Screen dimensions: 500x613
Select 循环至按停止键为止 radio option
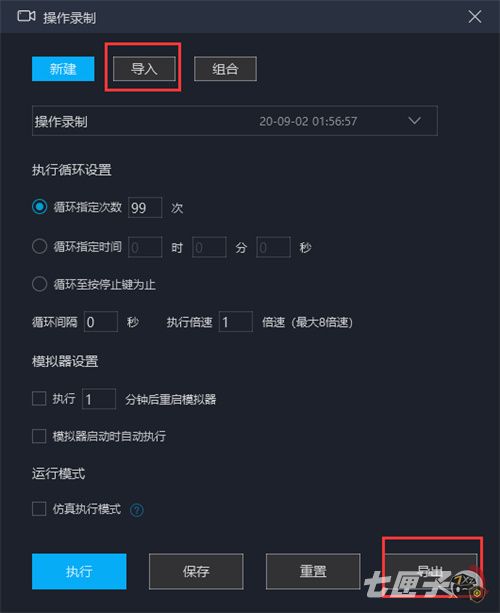(x=39, y=284)
